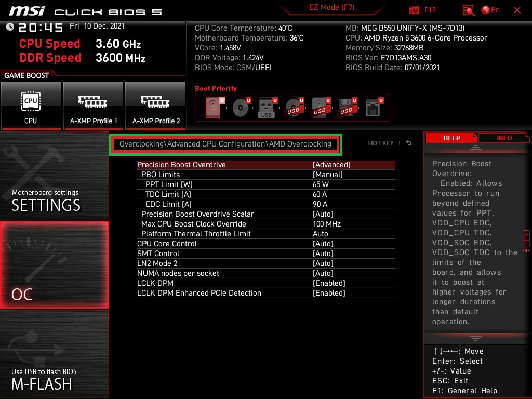Open the SETTINGS motherboard section
Screen dimensions: 532x399
pos(54,176)
